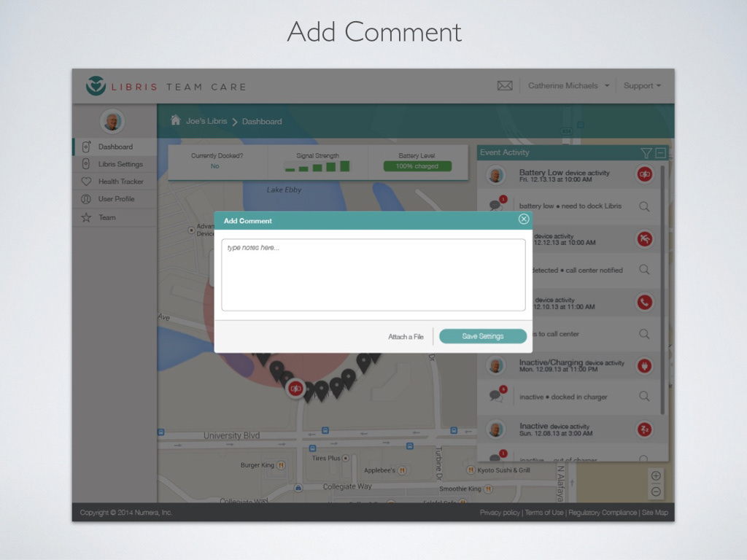Click the red fall detected event icon
The height and width of the screenshot is (560, 747).
(x=645, y=238)
